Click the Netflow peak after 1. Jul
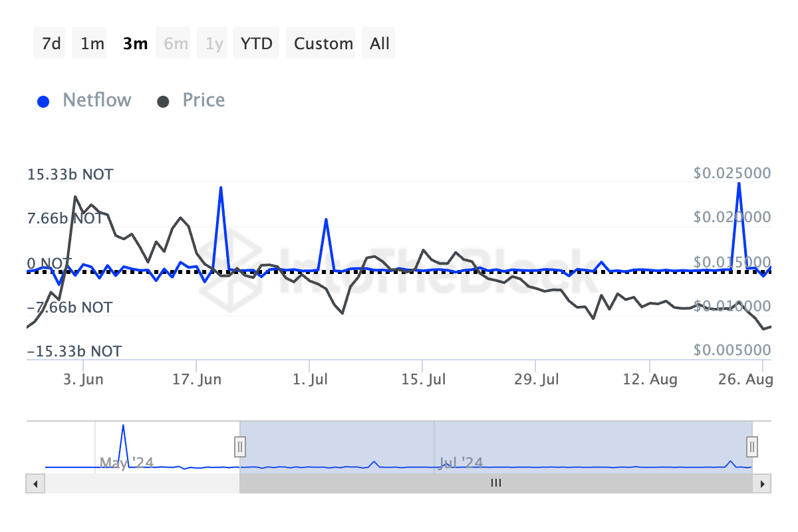 coord(326,219)
